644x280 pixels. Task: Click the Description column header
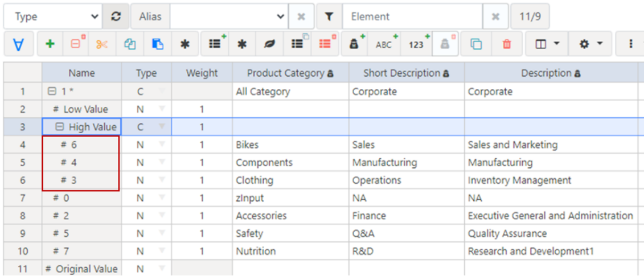[x=551, y=73]
